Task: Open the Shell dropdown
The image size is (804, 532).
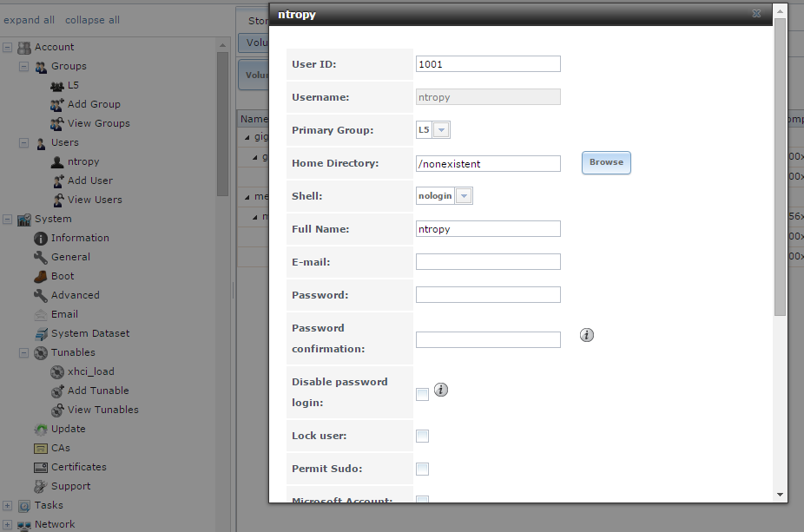Action: coord(464,196)
